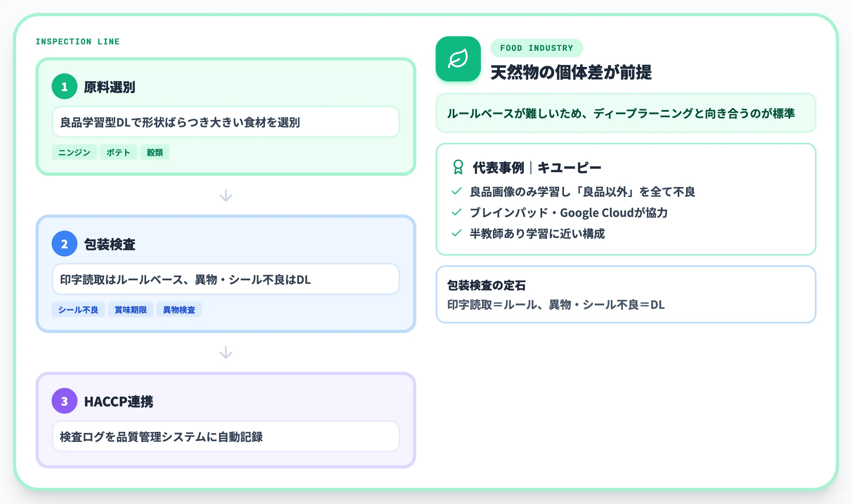Viewport: 852px width, 504px height.
Task: Click the blue circle number 2 badge
Action: [x=65, y=244]
